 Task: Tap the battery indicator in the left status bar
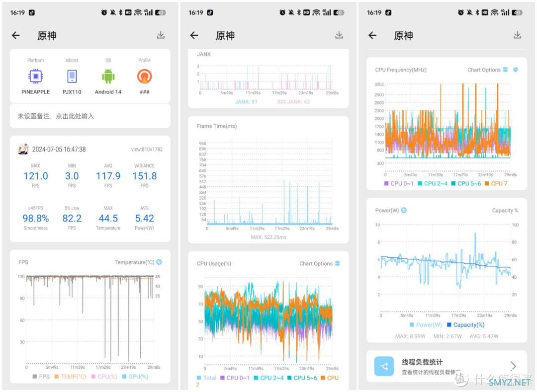(160, 12)
